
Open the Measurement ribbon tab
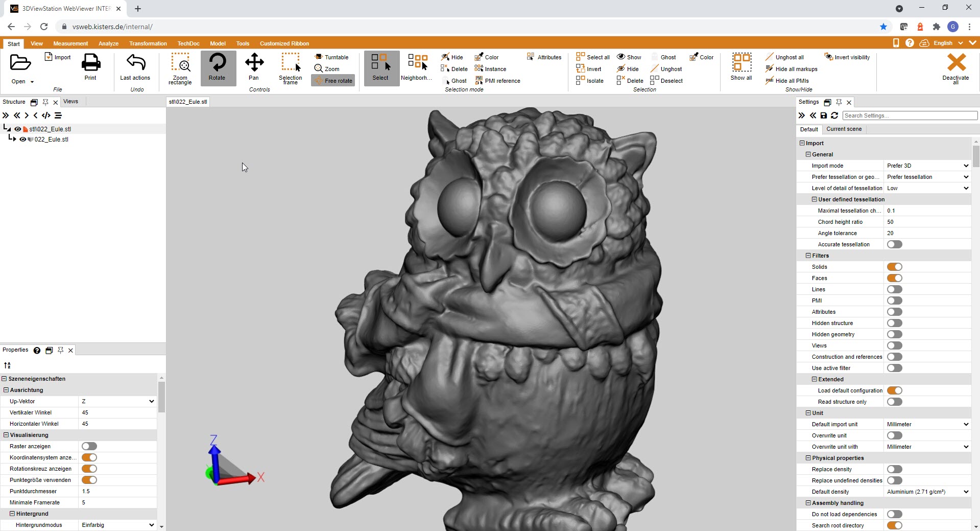[70, 43]
